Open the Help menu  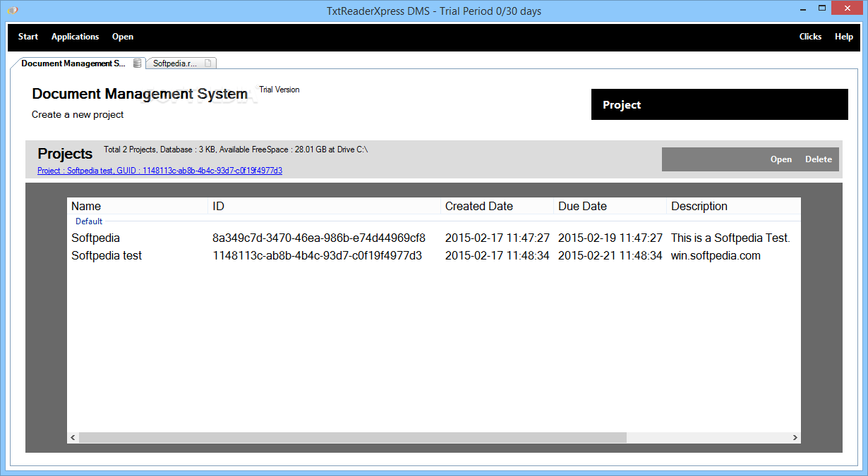(x=844, y=37)
